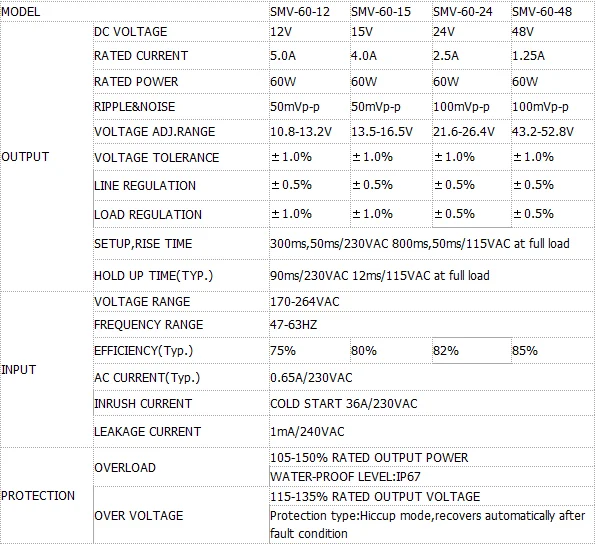Viewport: 595px width, 544px height.
Task: Click the INRUSH CURRENT row label
Action: 143,404
